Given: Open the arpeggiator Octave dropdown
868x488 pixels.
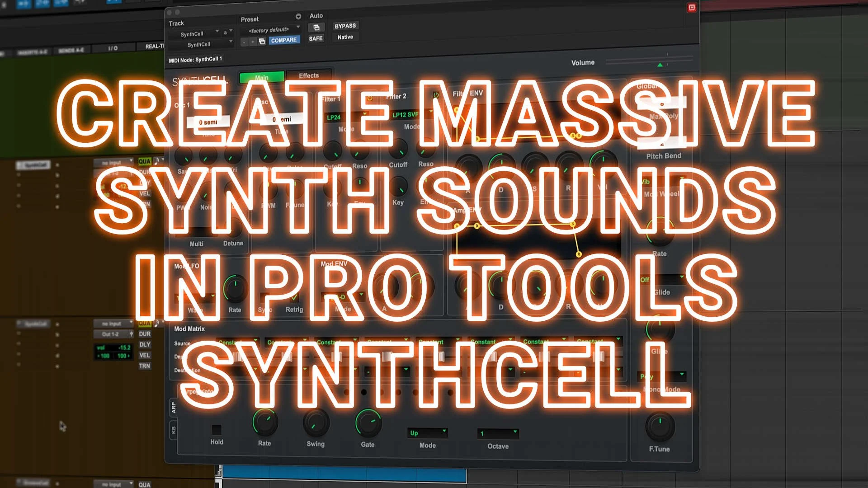Looking at the screenshot, I should 498,434.
